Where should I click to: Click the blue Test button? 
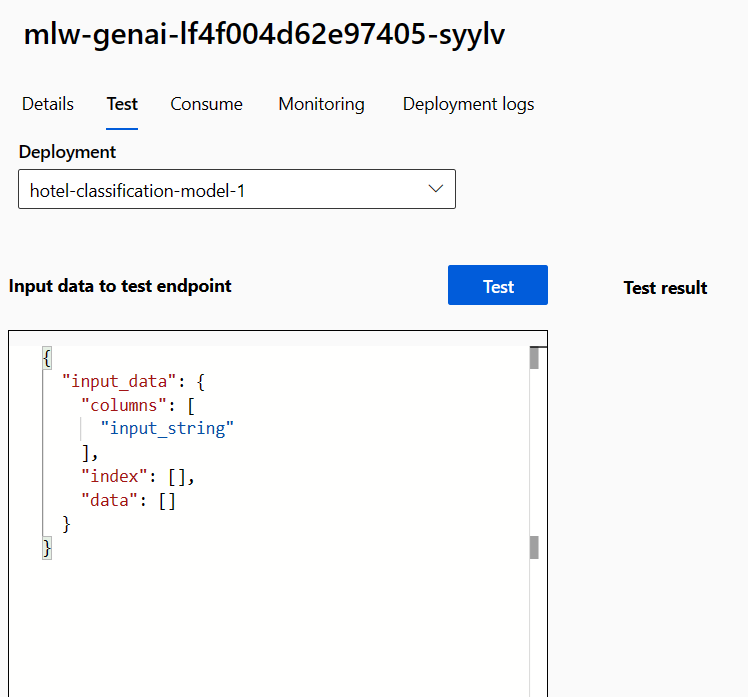click(498, 285)
